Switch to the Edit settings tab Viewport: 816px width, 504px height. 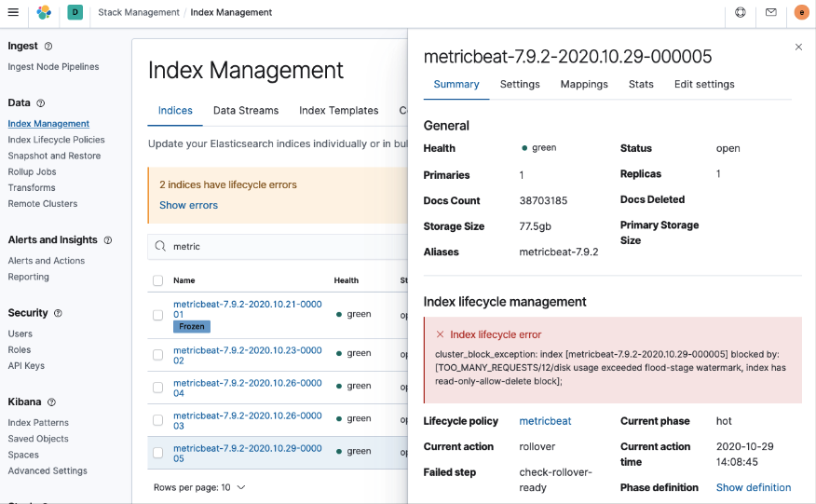704,85
